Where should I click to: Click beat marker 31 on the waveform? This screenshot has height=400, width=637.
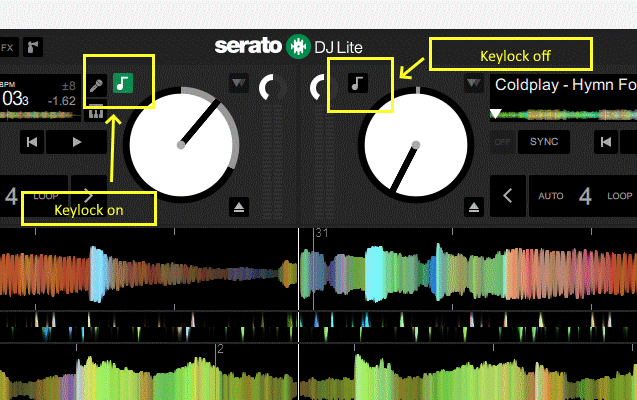[x=322, y=233]
